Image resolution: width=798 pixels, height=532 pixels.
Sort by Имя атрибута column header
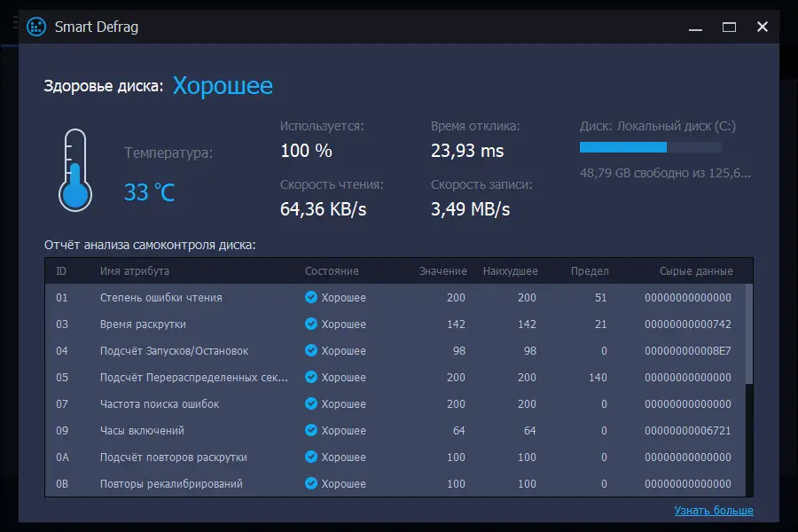[135, 271]
